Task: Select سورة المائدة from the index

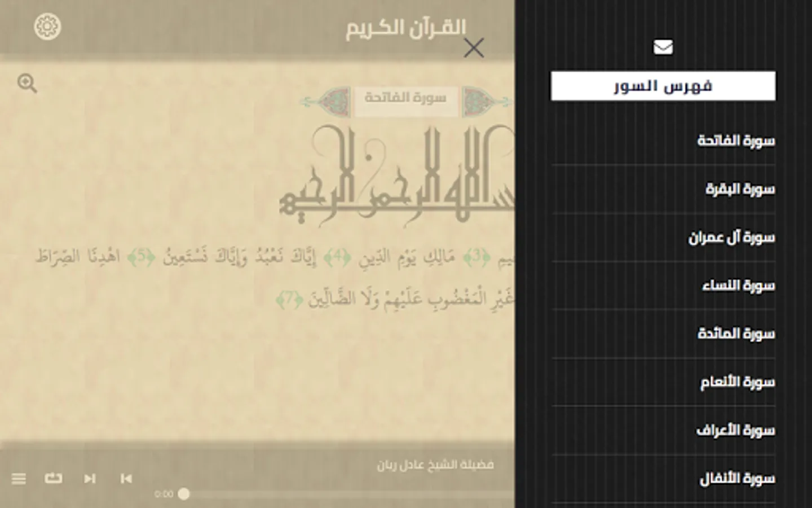Action: click(736, 334)
